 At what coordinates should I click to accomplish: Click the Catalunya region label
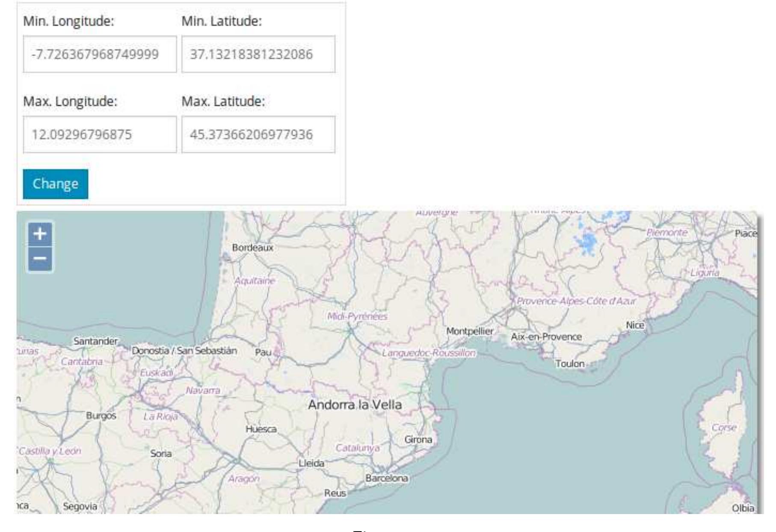tap(358, 448)
